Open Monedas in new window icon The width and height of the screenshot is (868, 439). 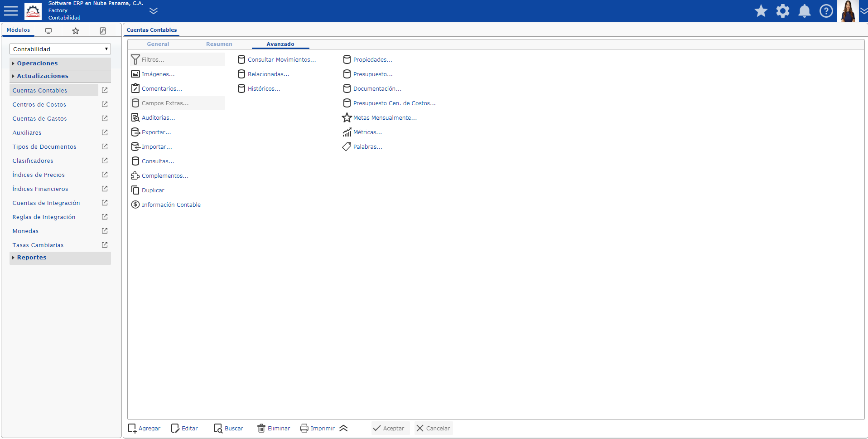(x=105, y=231)
